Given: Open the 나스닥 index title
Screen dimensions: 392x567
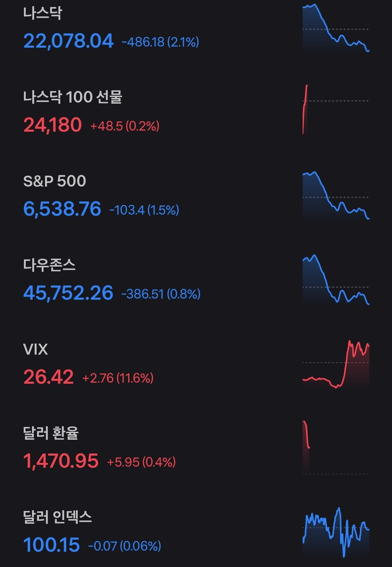Looking at the screenshot, I should pyautogui.click(x=43, y=13).
